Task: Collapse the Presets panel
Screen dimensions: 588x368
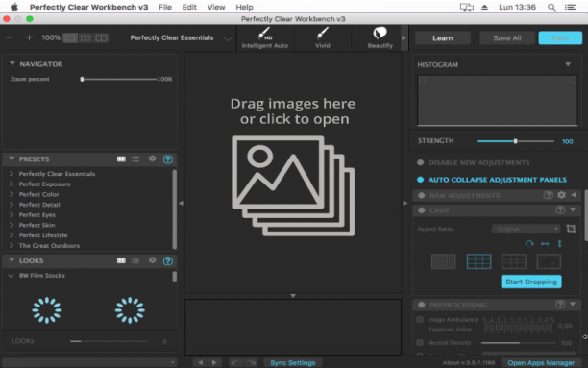Action: (12, 159)
